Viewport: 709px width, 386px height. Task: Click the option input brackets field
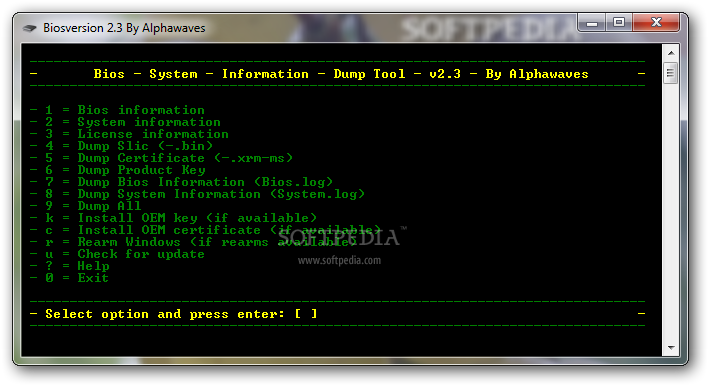tap(306, 314)
